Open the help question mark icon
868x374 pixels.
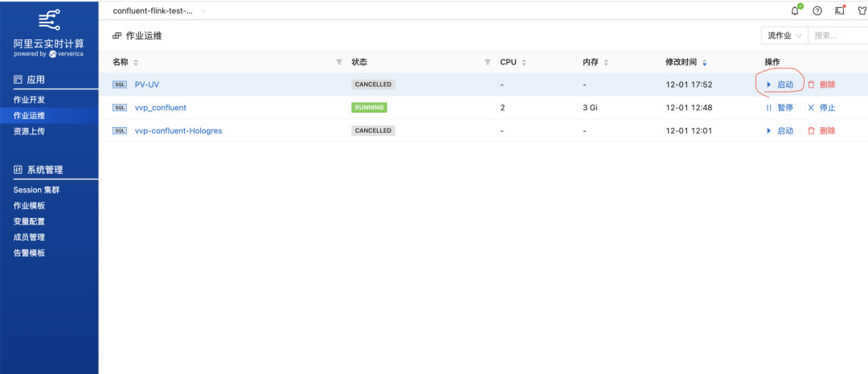click(x=817, y=10)
